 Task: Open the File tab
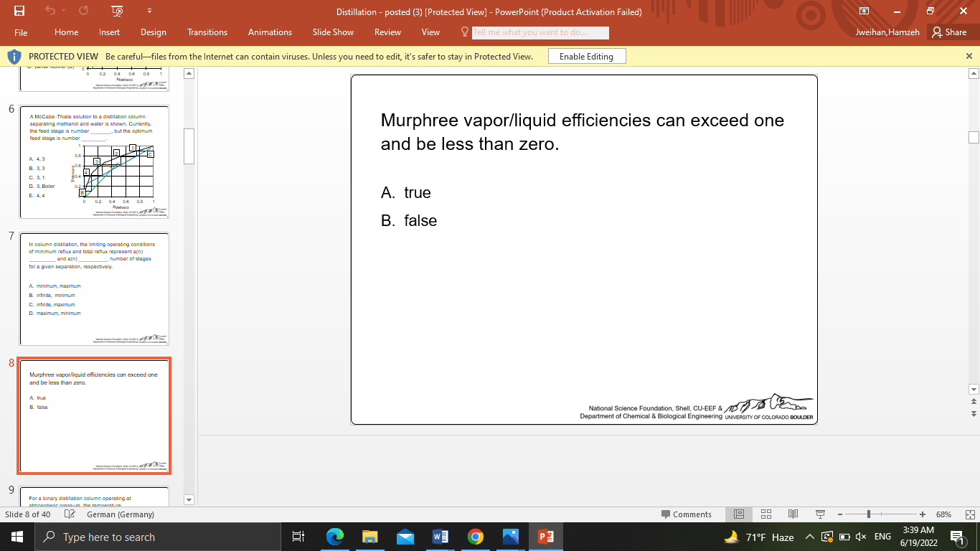pyautogui.click(x=21, y=32)
